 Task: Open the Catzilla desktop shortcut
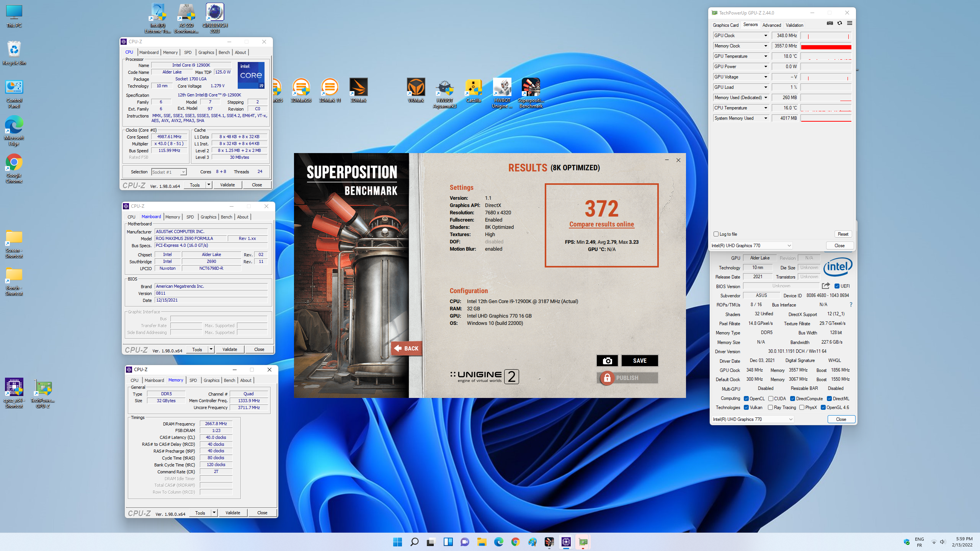474,90
